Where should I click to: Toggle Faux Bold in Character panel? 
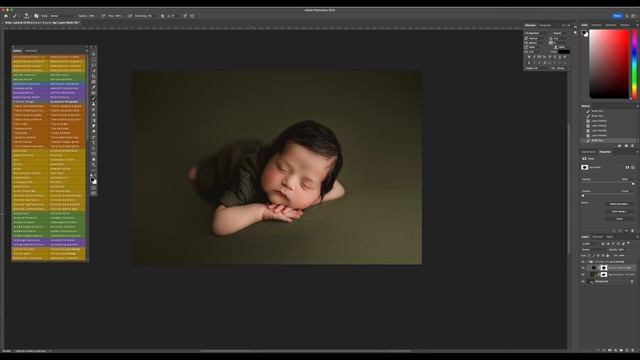(529, 57)
